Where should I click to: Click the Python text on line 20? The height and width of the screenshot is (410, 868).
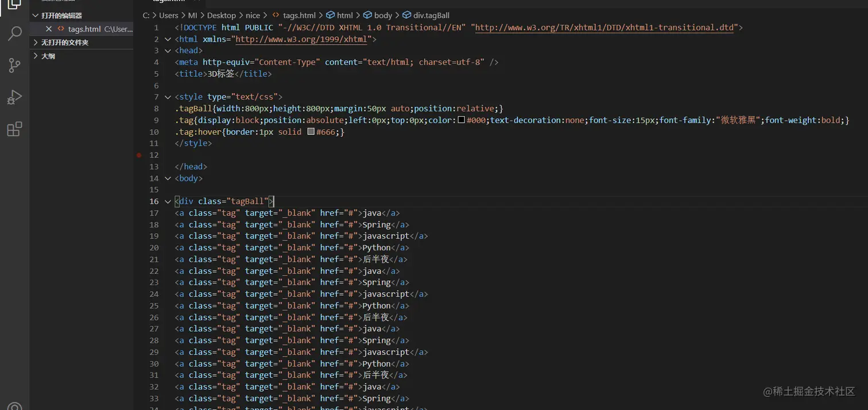[376, 248]
